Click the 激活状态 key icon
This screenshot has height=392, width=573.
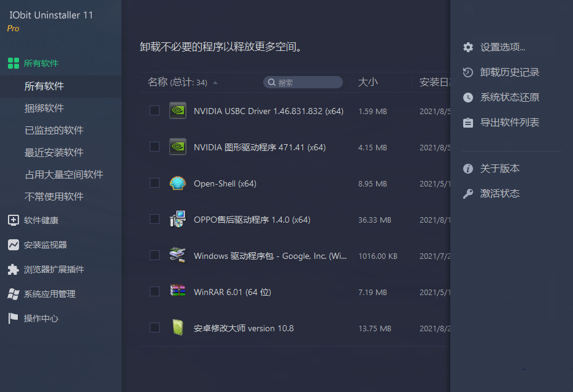tap(468, 194)
